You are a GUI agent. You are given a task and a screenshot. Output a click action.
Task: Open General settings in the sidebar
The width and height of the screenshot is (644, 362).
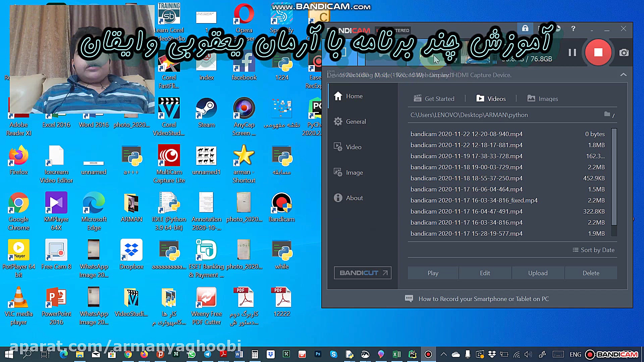point(356,122)
